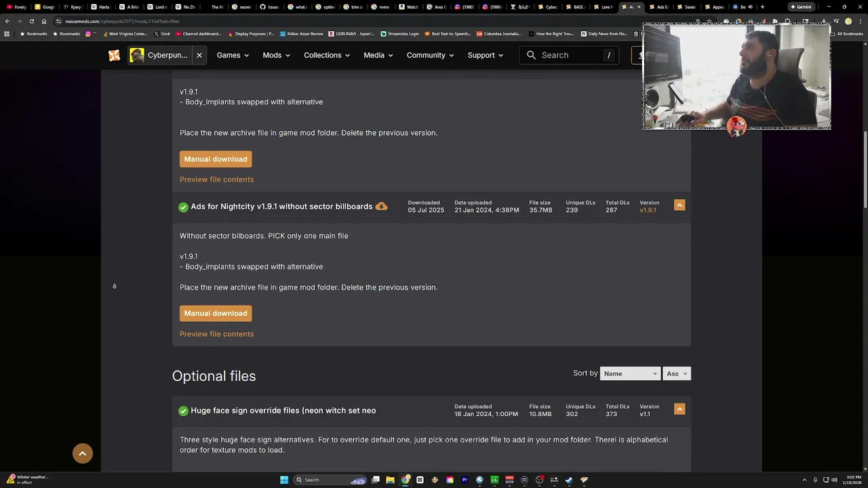The width and height of the screenshot is (868, 488).
Task: Open the Nexus Mods home logo
Action: [x=114, y=56]
